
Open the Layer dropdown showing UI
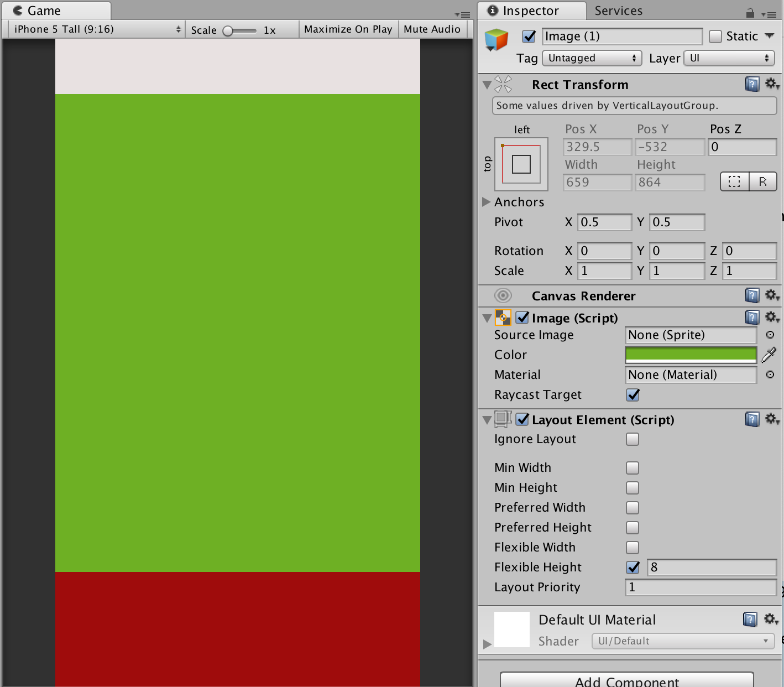point(729,58)
